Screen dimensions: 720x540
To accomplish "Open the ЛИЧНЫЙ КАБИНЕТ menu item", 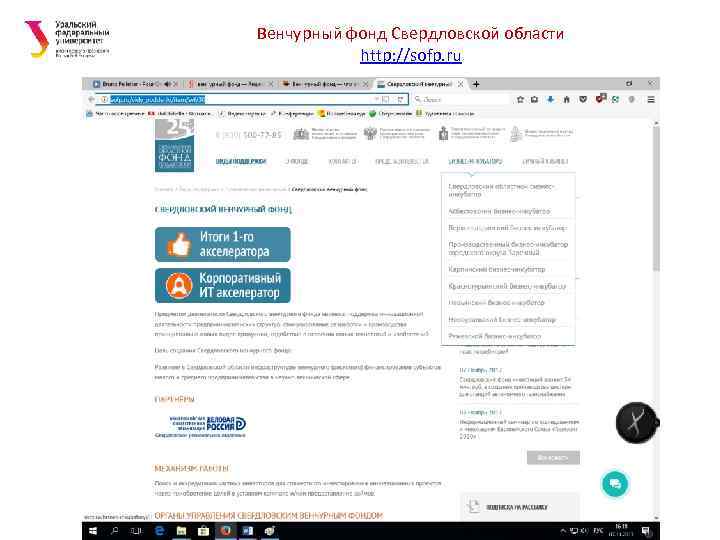I will coord(545,161).
